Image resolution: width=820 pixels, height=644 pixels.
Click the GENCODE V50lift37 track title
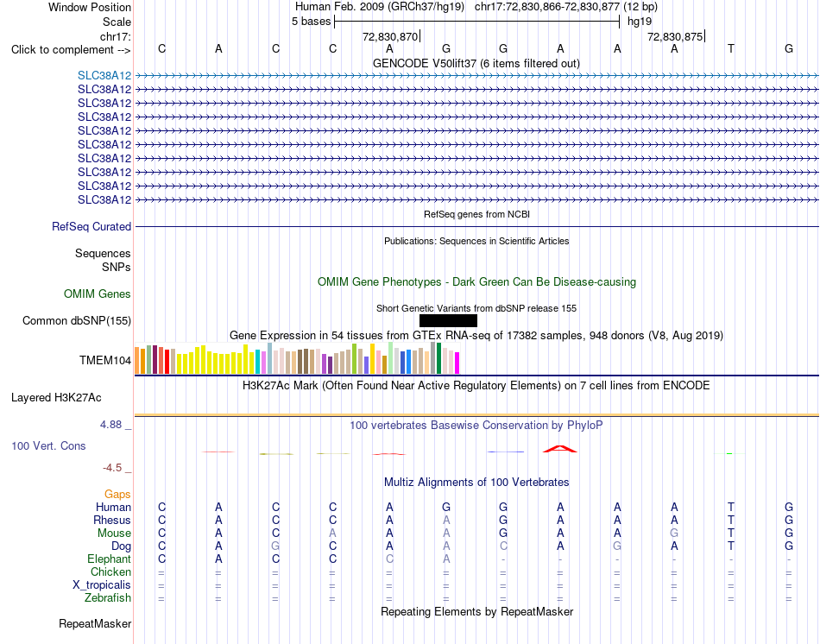coord(476,63)
